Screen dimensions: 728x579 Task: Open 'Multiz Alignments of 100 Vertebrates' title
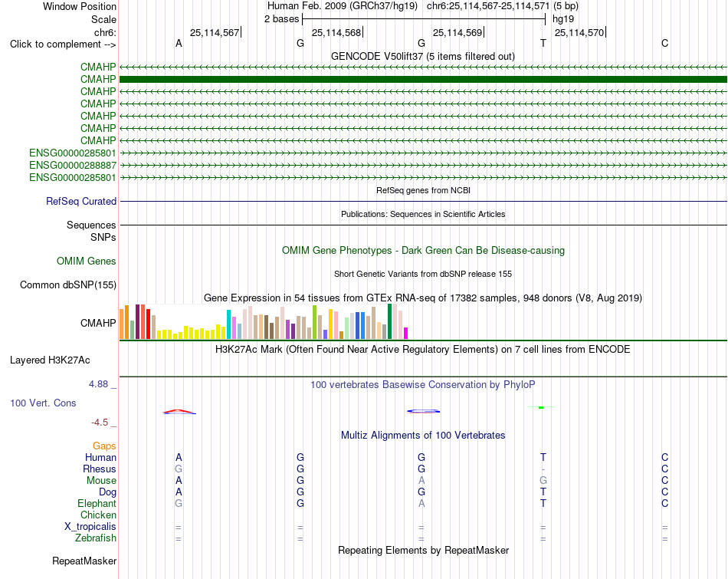423,436
